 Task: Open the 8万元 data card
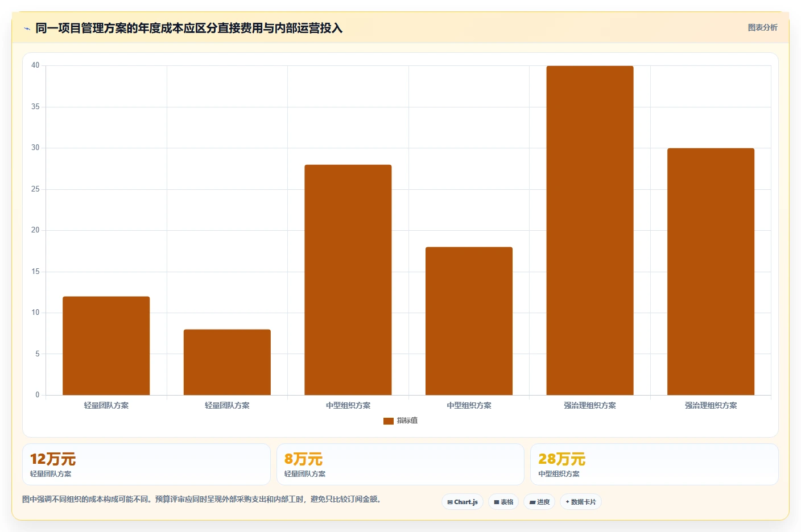[x=400, y=464]
